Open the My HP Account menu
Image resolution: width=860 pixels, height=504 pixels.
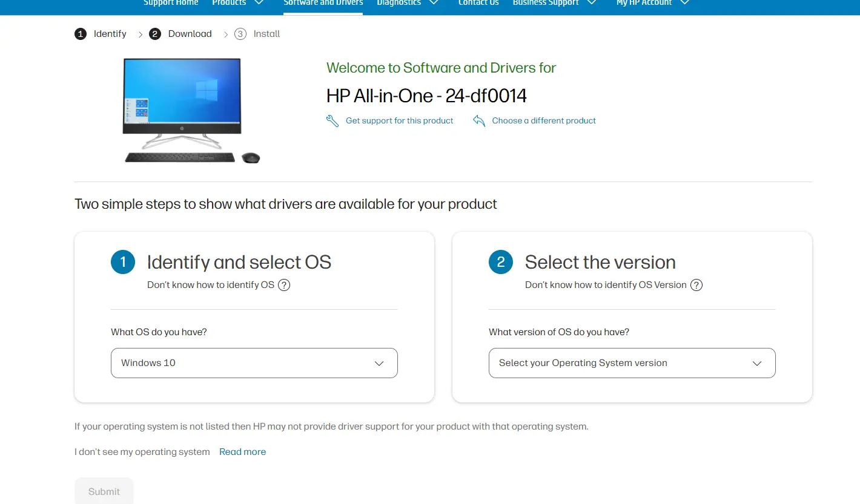coord(653,3)
